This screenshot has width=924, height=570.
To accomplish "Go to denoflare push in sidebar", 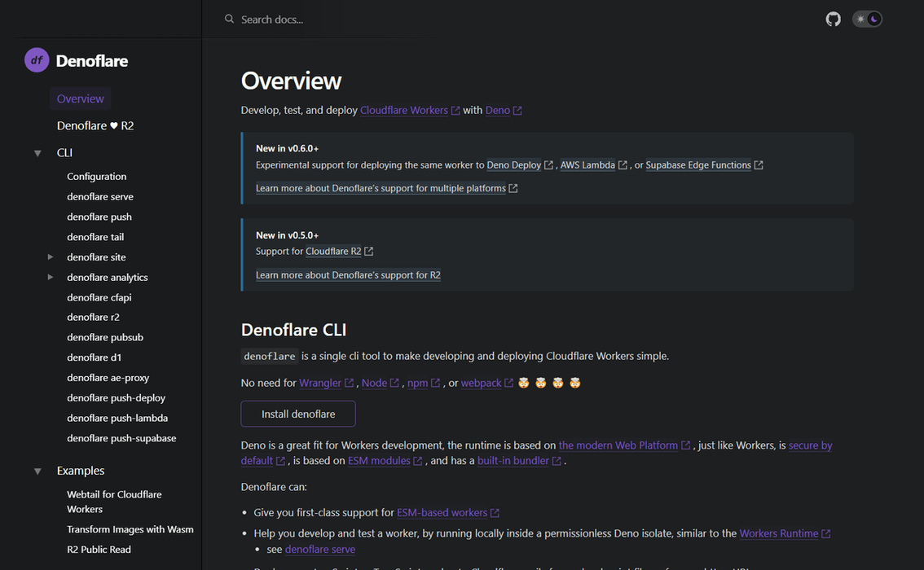I will click(x=99, y=217).
